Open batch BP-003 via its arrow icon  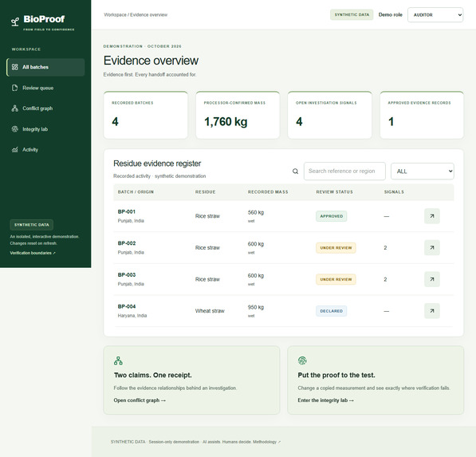pyautogui.click(x=431, y=279)
